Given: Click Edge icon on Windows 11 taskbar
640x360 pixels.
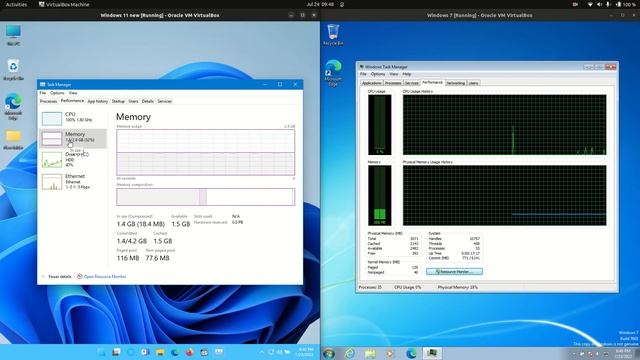Looking at the screenshot, I should (x=175, y=352).
